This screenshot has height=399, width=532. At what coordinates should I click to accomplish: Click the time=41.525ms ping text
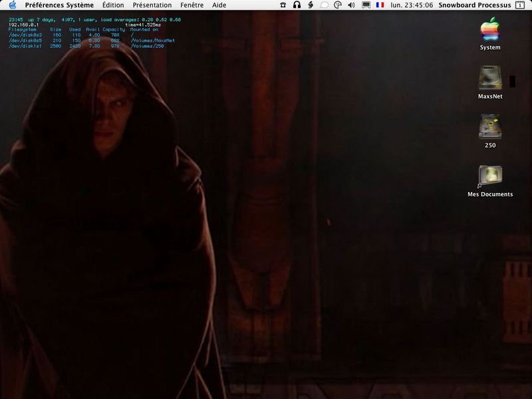(143, 25)
